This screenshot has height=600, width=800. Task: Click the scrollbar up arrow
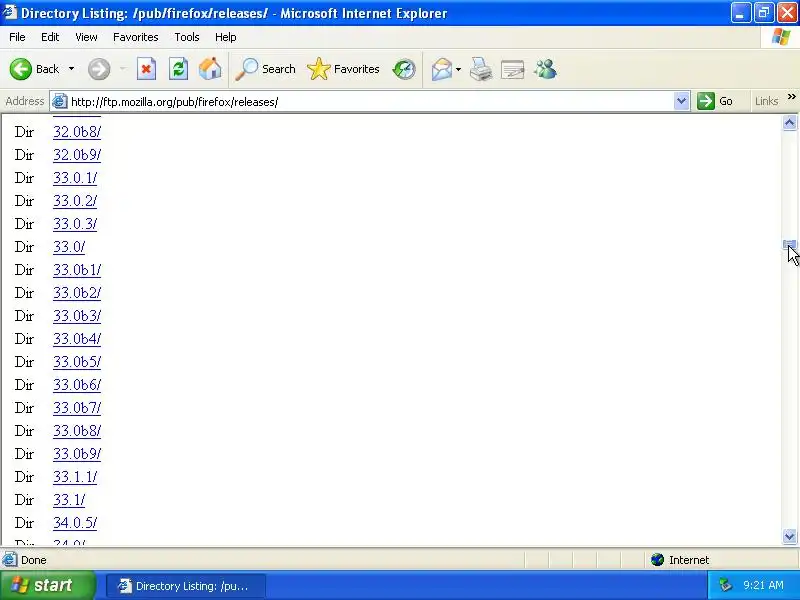coord(789,123)
